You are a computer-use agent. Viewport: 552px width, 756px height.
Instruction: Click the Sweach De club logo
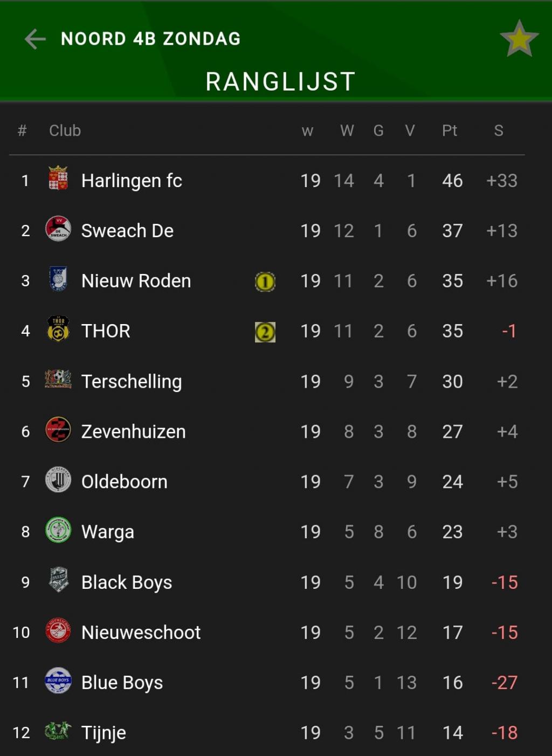[x=58, y=229]
